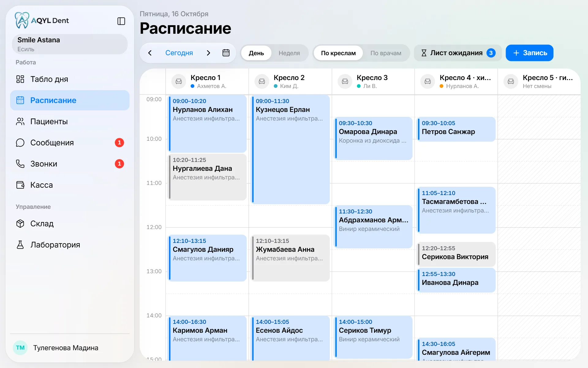Screen dimensions: 588x368
Task: Open Кузнецов Ерлан 09:00–11:30 appointment
Action: click(x=290, y=150)
